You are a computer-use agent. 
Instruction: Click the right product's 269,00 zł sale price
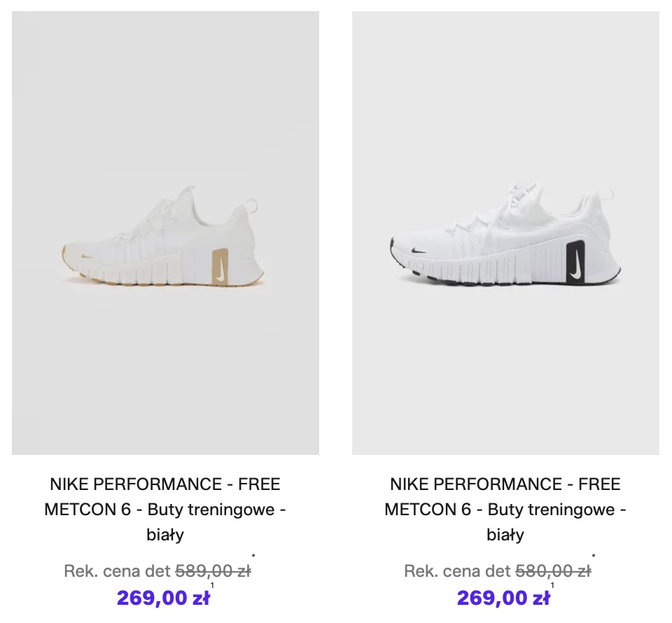[503, 598]
